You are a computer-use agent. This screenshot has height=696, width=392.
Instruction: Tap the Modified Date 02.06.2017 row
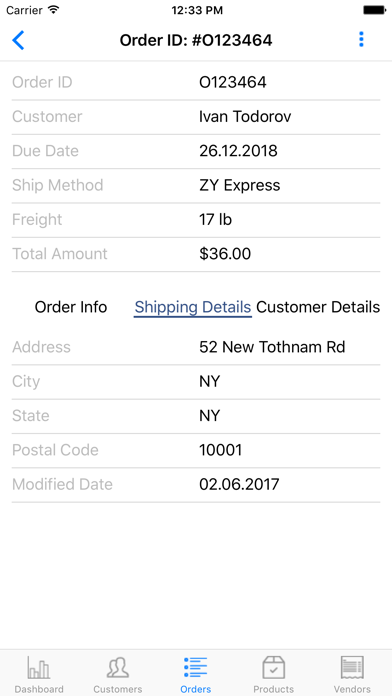click(196, 484)
